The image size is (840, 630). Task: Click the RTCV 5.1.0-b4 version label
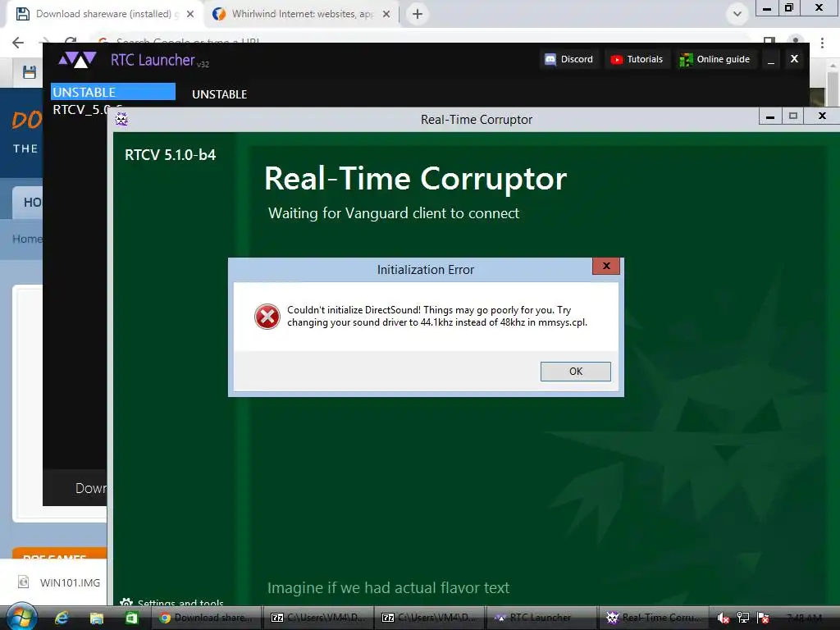click(x=171, y=155)
